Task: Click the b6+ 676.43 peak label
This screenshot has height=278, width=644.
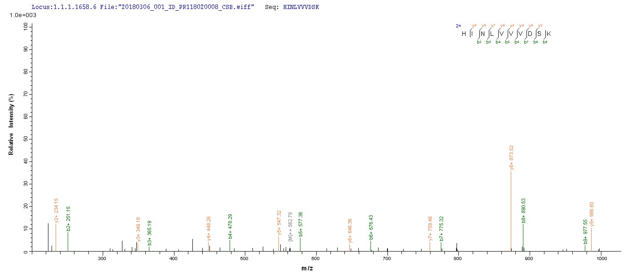Action: tap(371, 227)
